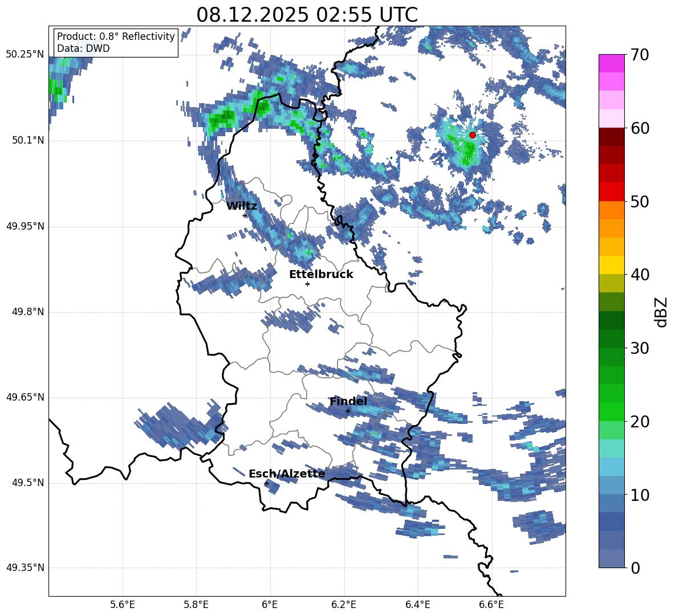Click the Wiltz cross marker

(x=245, y=215)
